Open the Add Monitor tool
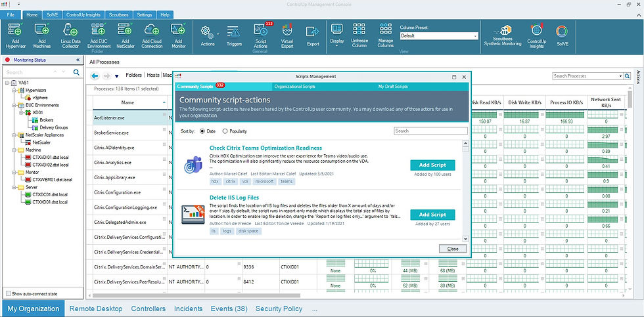 [178, 35]
